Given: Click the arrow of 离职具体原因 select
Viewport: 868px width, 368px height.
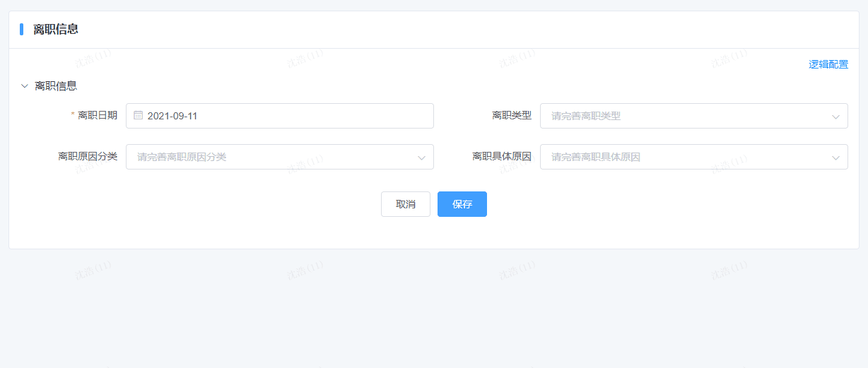Looking at the screenshot, I should pyautogui.click(x=835, y=158).
